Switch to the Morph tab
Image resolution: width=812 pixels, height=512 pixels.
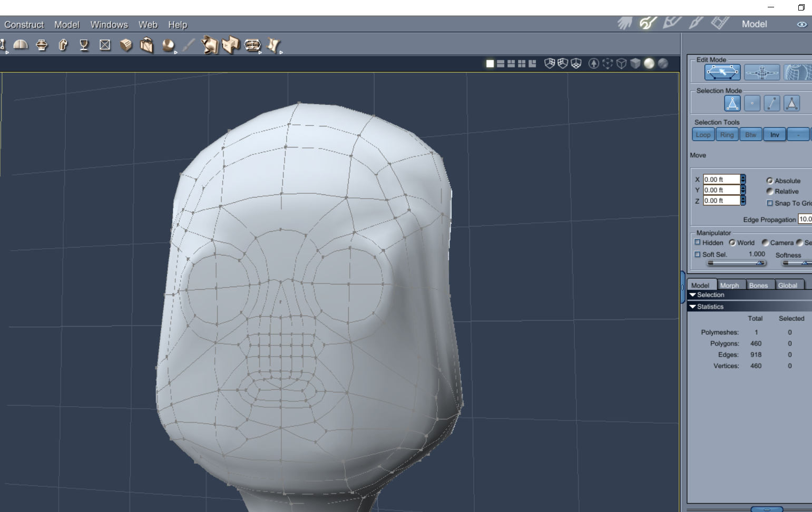(x=730, y=285)
